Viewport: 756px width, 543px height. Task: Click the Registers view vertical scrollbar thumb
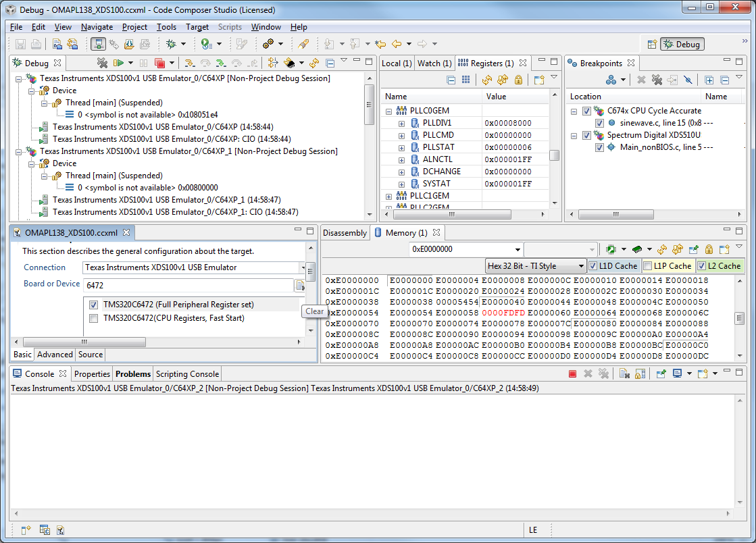(555, 155)
